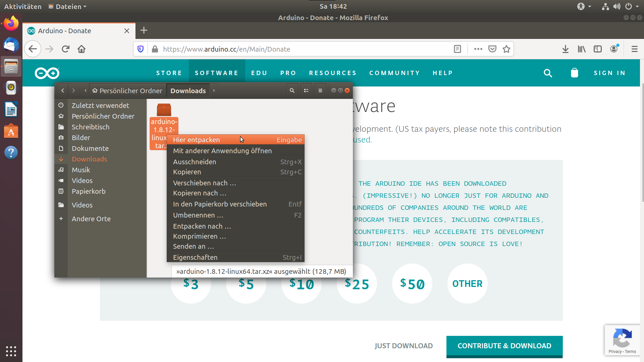The width and height of the screenshot is (644, 362).
Task: Select Hier entpacken menu entry
Action: click(236, 140)
